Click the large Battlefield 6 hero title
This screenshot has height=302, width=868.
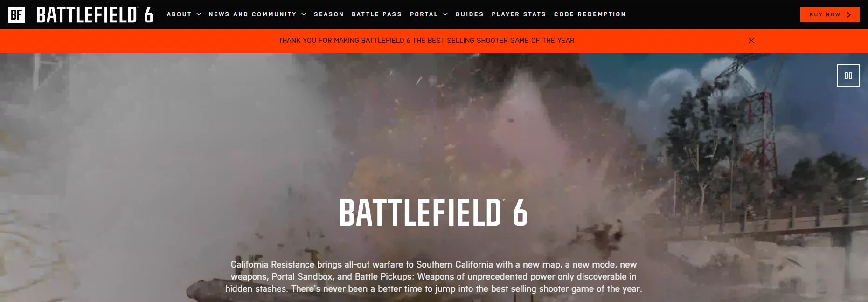434,213
